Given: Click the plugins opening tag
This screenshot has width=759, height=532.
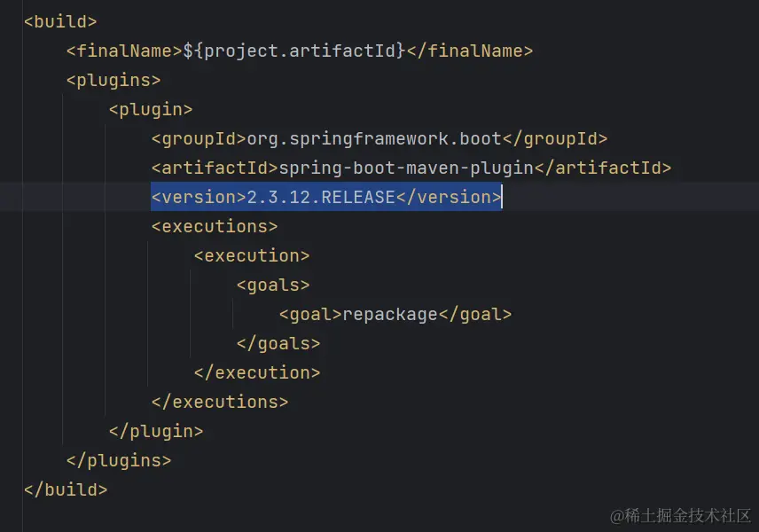Looking at the screenshot, I should 113,80.
